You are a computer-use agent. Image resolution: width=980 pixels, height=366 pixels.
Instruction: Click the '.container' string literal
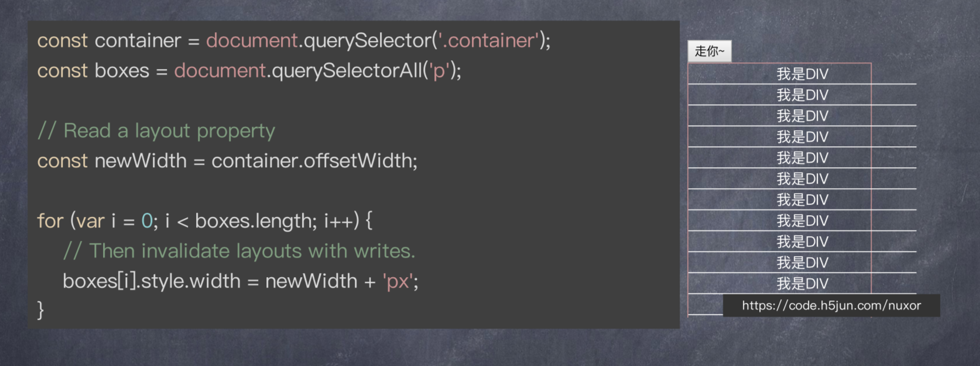pos(488,40)
